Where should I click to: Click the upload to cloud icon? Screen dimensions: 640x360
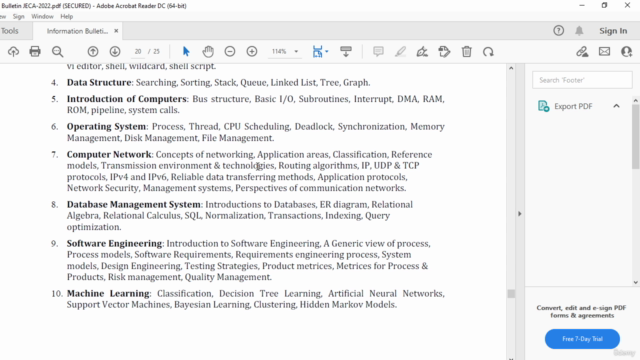click(13, 51)
